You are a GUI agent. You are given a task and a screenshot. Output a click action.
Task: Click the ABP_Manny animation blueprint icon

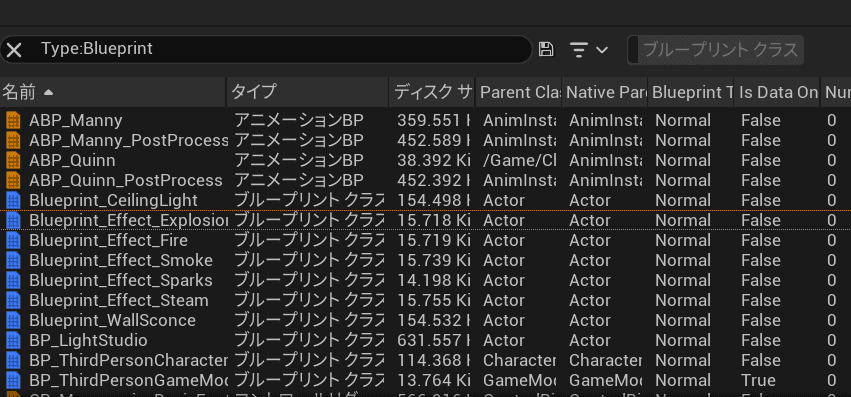pos(12,120)
